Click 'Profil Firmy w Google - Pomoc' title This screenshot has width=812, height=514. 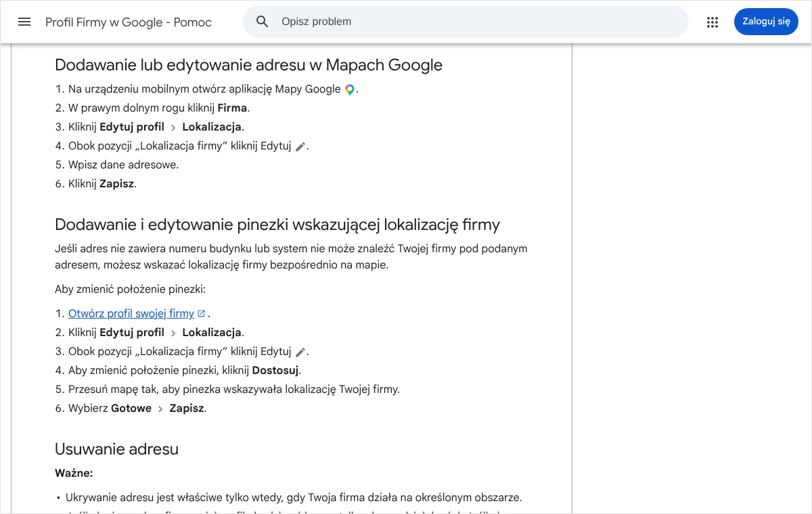pyautogui.click(x=129, y=22)
